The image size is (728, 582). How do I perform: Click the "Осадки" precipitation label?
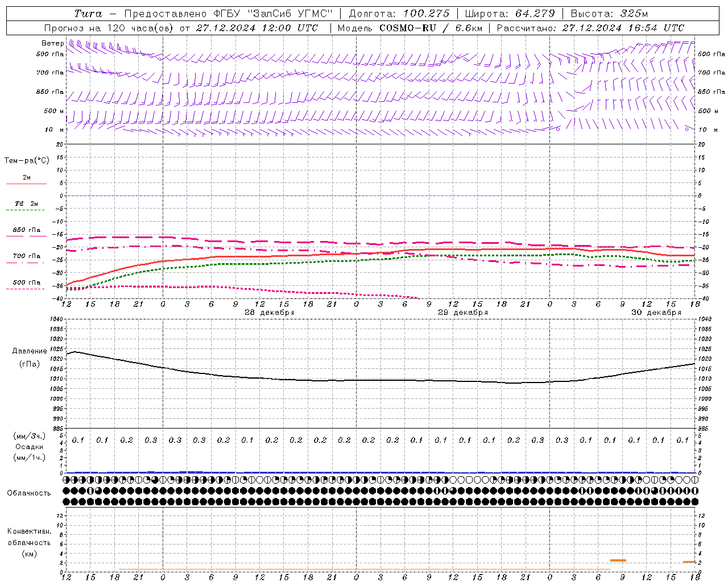point(30,447)
